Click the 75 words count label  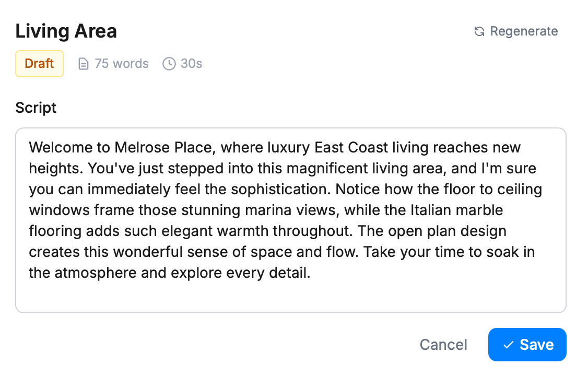[121, 64]
